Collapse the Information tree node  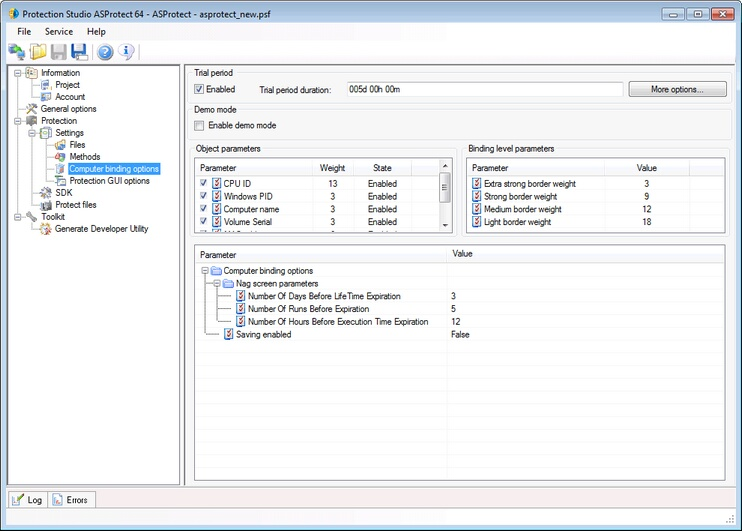(x=18, y=73)
